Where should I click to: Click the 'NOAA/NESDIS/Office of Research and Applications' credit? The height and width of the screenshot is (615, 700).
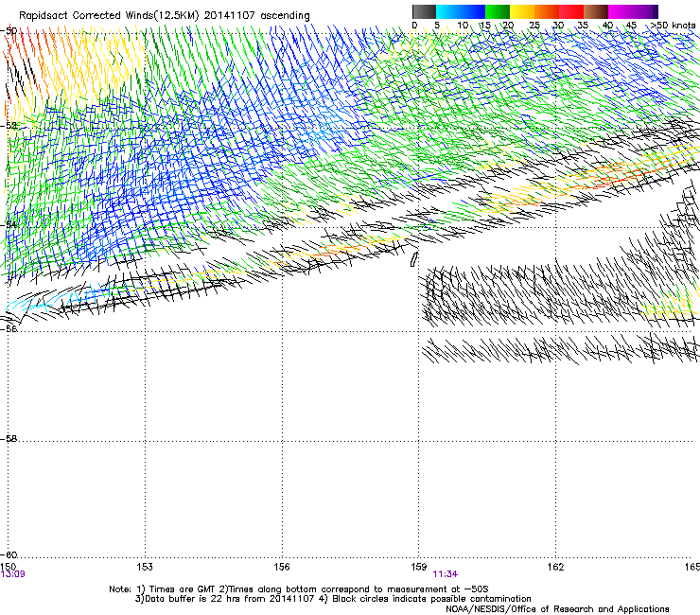(x=557, y=609)
